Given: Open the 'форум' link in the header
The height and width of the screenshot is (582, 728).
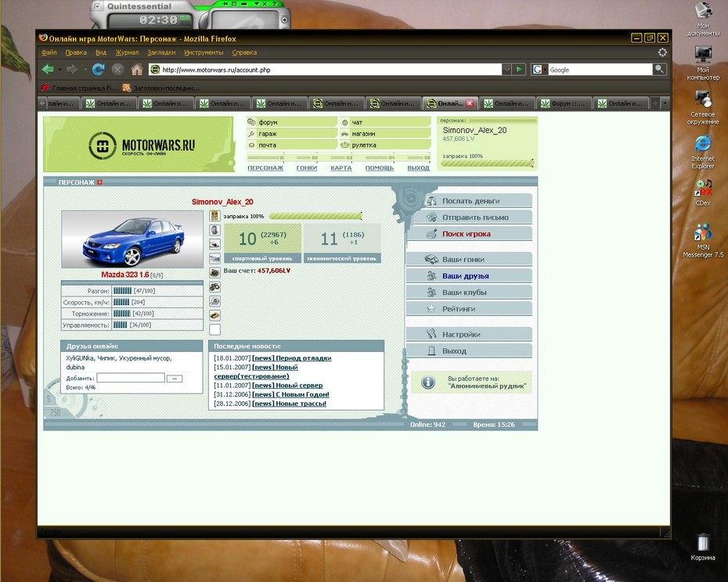Looking at the screenshot, I should (x=292, y=122).
